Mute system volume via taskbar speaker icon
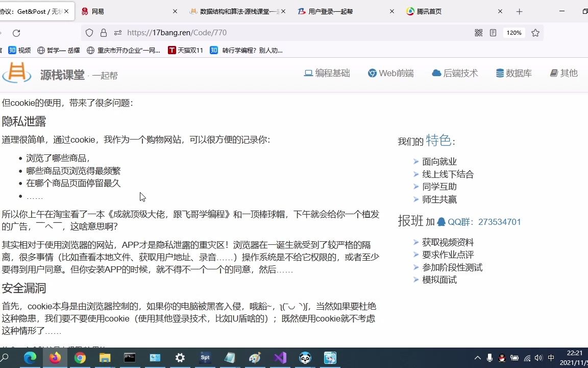588x368 pixels. click(x=538, y=358)
